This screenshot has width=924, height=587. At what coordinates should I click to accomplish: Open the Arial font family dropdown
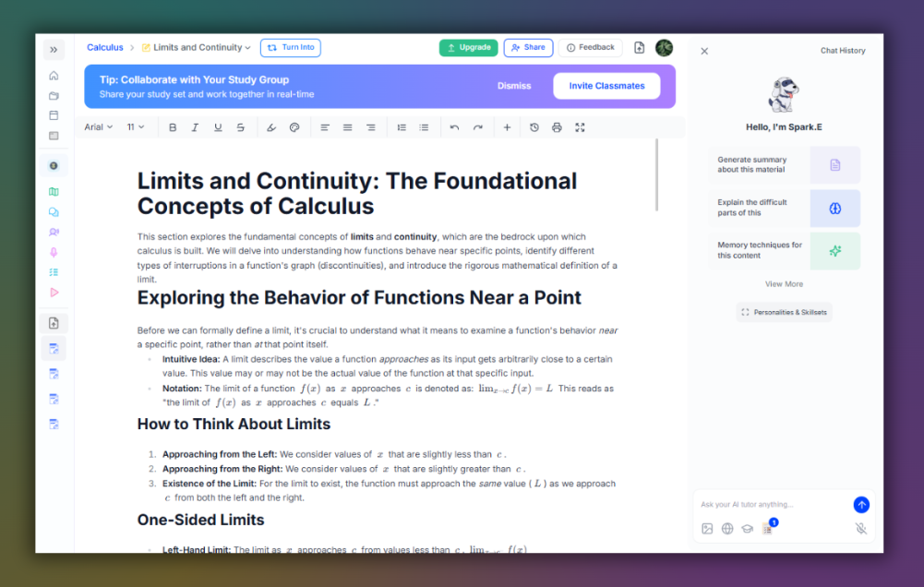(x=97, y=126)
